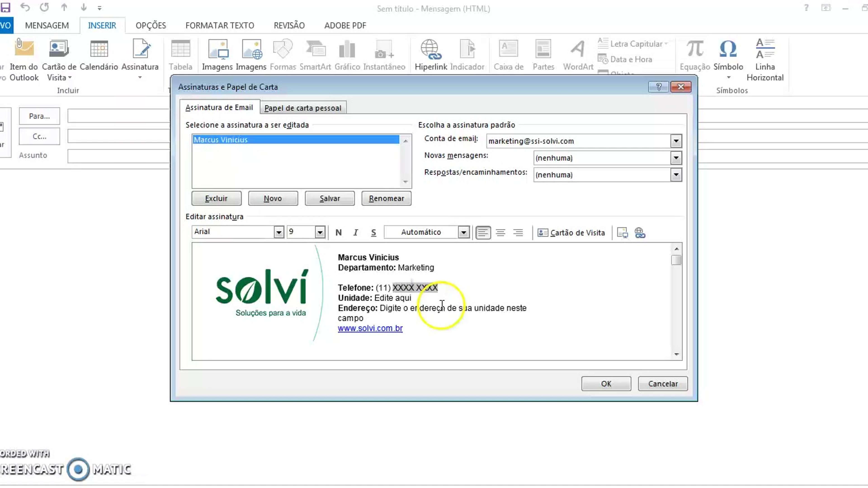Click the Data e Hora ribbon item
Screen dimensions: 868x488
point(625,59)
